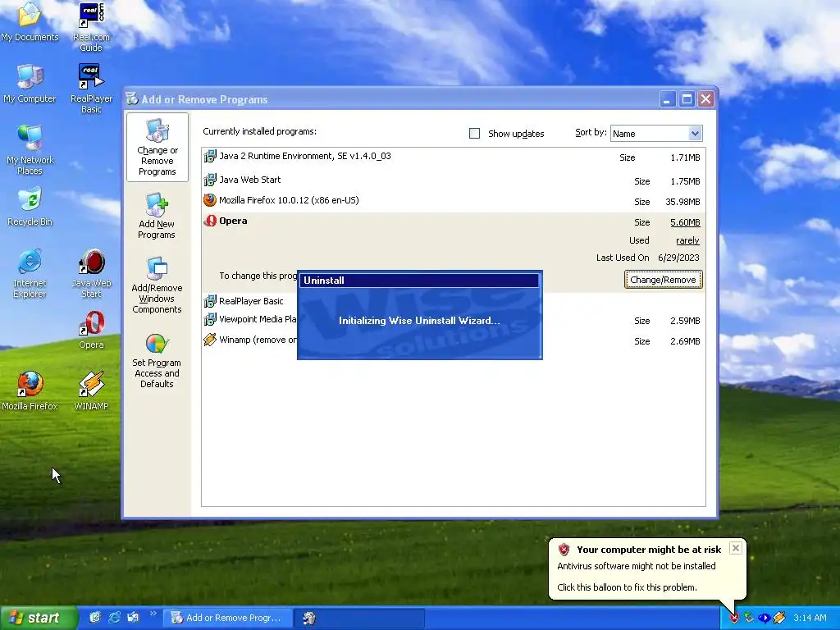This screenshot has width=840, height=630.
Task: Click the system clock showing 3:14 AM
Action: click(810, 618)
